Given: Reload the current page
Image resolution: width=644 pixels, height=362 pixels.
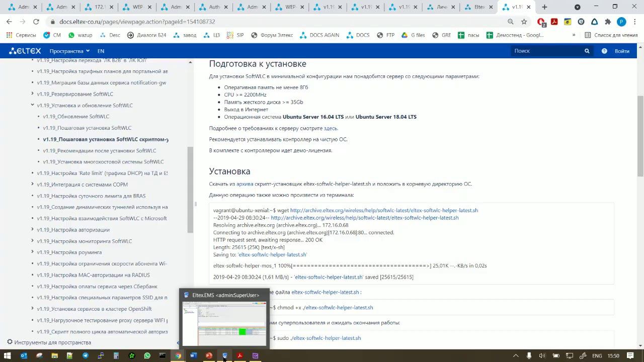Looking at the screenshot, I should pyautogui.click(x=36, y=22).
